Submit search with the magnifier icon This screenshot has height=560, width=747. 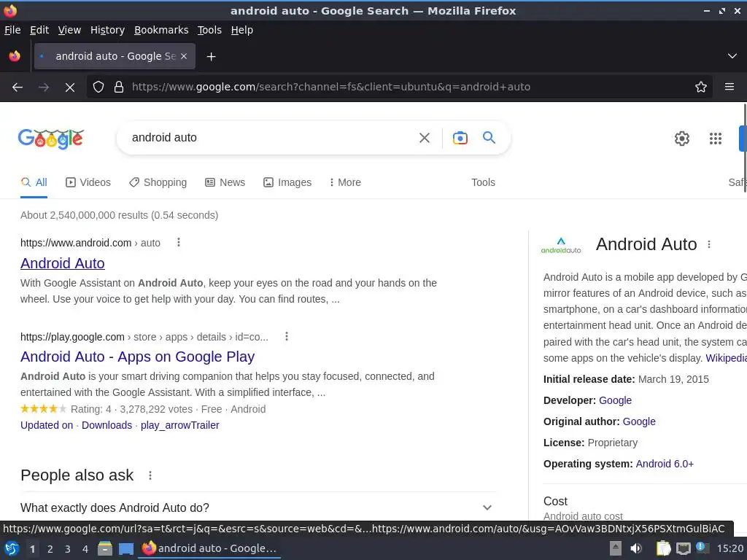tap(489, 138)
